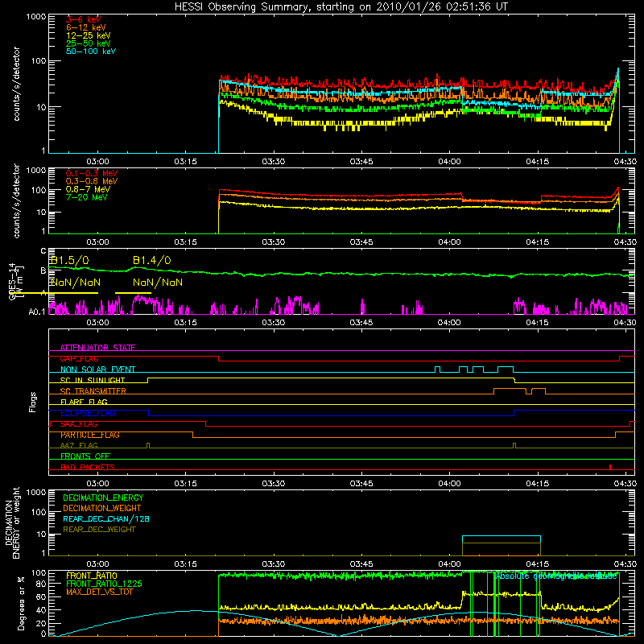Click the 04:15 tick under the Flags panel
This screenshot has width=644, height=644.
pos(537,484)
